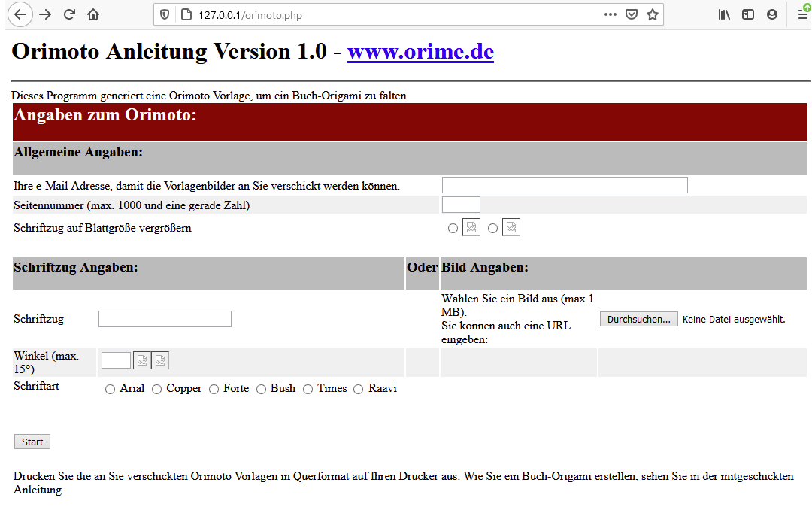Viewport: 812px width, 507px height.
Task: Select the first Schriftzug vergrößern radio option
Action: (x=453, y=228)
